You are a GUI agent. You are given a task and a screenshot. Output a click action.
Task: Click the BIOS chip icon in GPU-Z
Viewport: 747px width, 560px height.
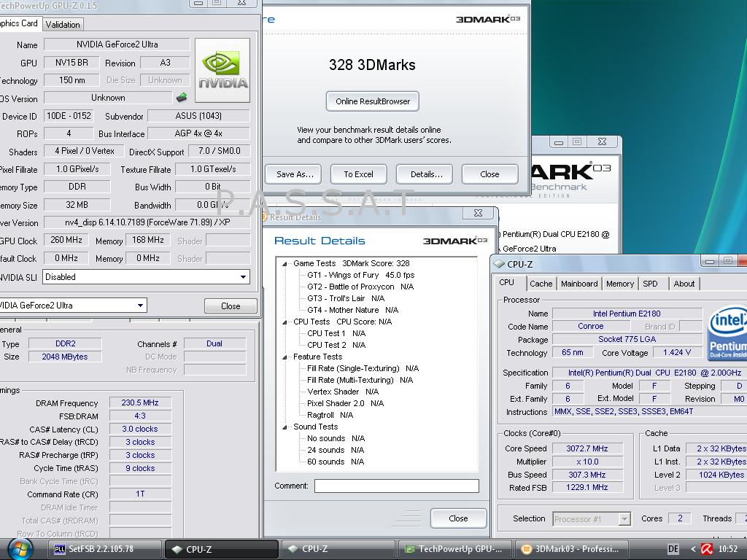pos(182,98)
